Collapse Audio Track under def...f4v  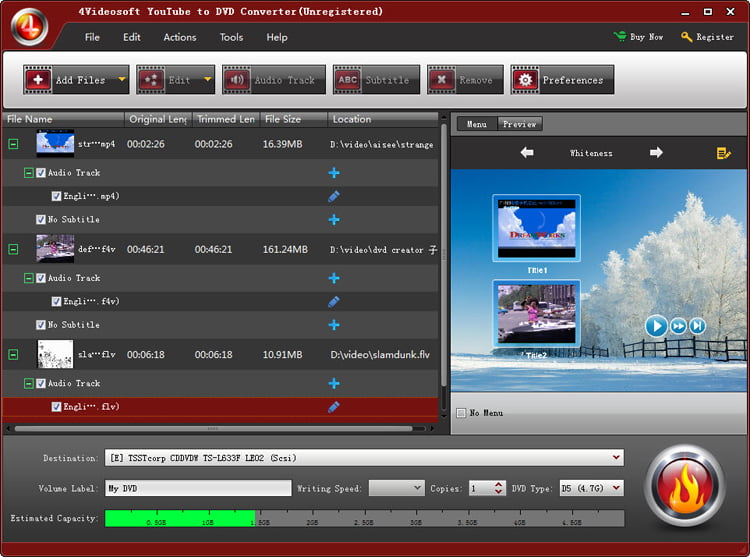(29, 278)
